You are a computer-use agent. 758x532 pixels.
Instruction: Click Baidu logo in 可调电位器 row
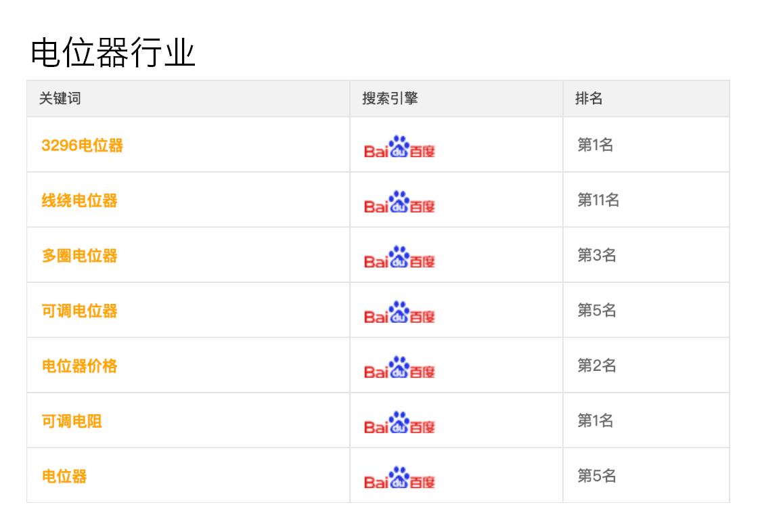(x=399, y=312)
